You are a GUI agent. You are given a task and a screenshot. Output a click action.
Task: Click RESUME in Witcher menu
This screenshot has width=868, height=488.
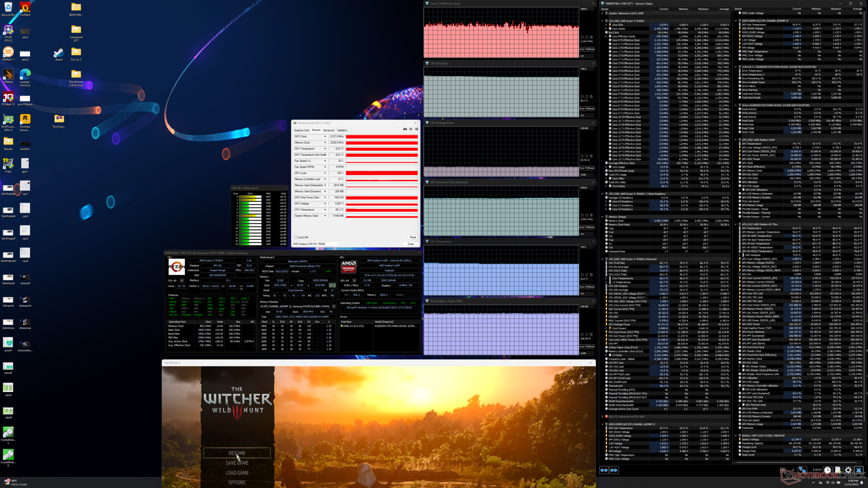point(237,453)
